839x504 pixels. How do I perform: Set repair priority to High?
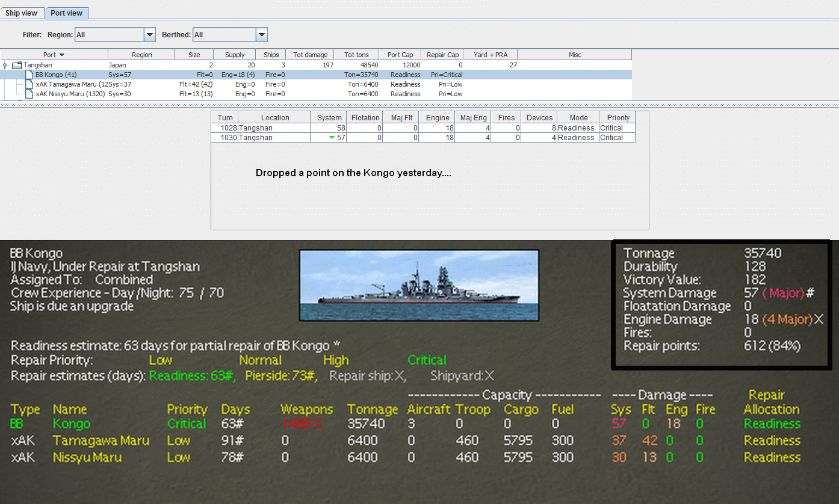[x=336, y=360]
